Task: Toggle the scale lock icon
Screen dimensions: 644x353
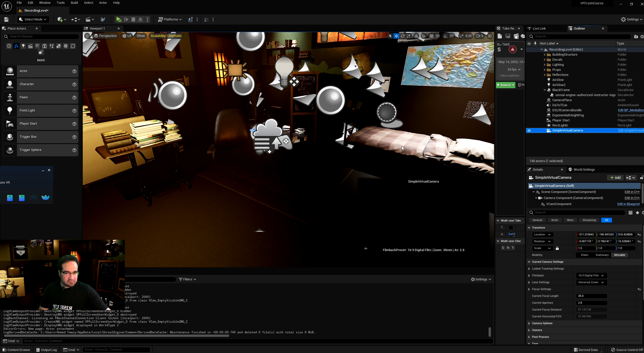Action: [x=557, y=248]
